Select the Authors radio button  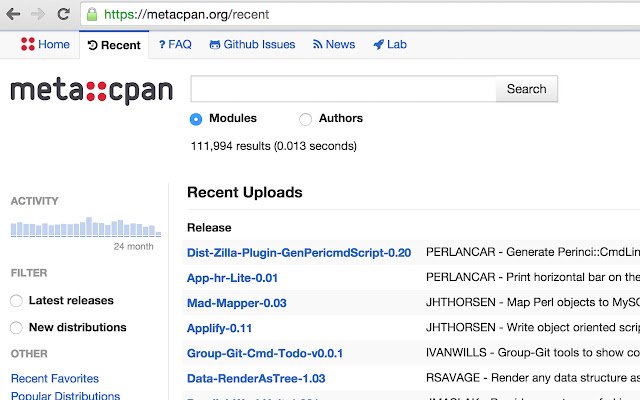pos(305,119)
